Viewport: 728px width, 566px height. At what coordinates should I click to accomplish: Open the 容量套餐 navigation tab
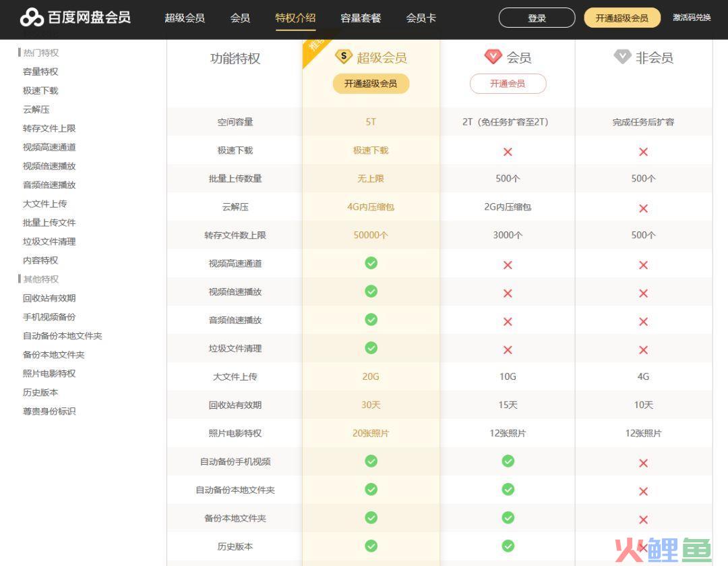coord(361,18)
